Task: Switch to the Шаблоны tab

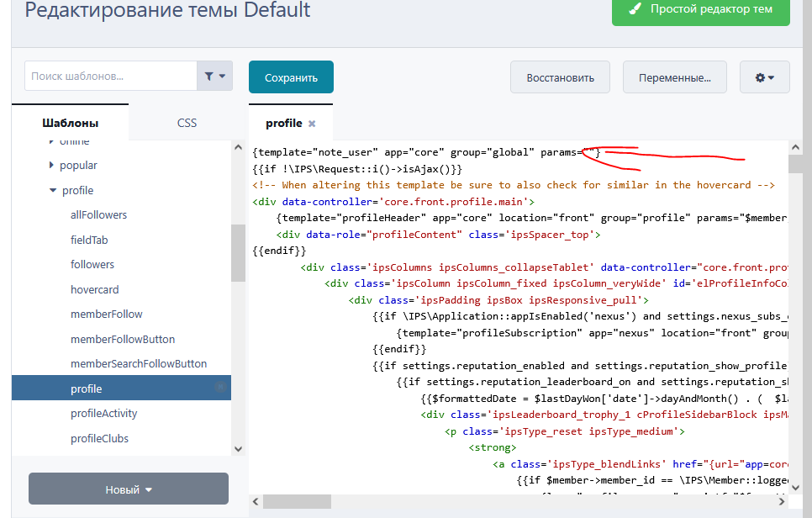Action: [70, 123]
